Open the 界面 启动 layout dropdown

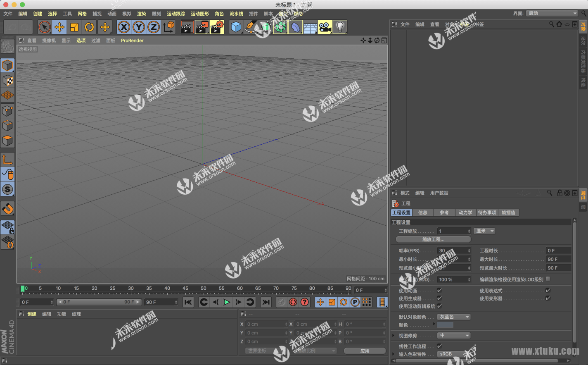[x=552, y=13]
